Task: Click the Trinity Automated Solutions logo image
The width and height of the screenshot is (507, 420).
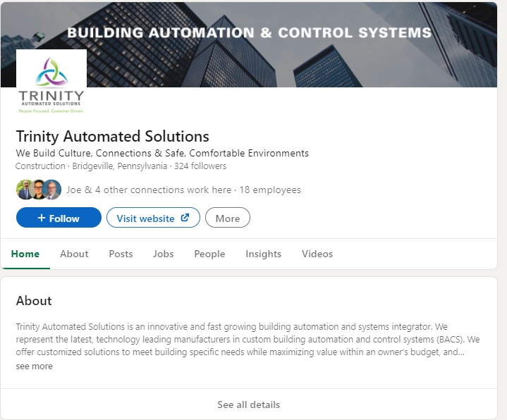Action: click(x=51, y=85)
